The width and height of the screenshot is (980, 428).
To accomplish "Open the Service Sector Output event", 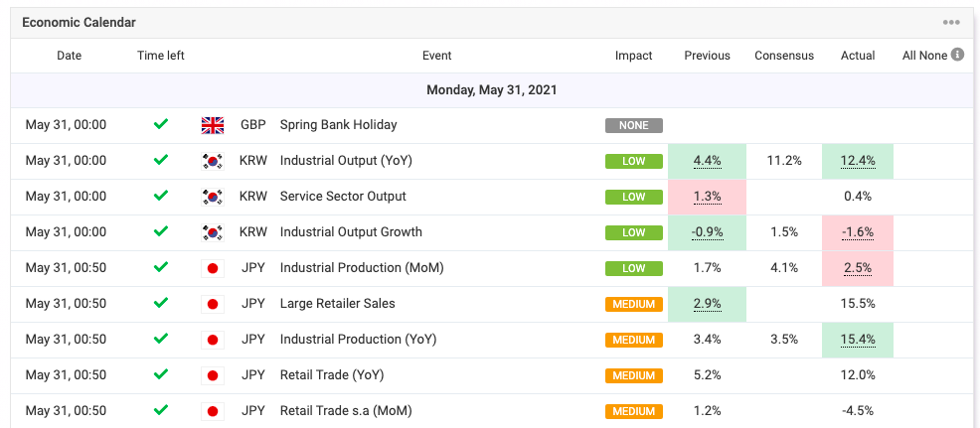I will pos(343,197).
